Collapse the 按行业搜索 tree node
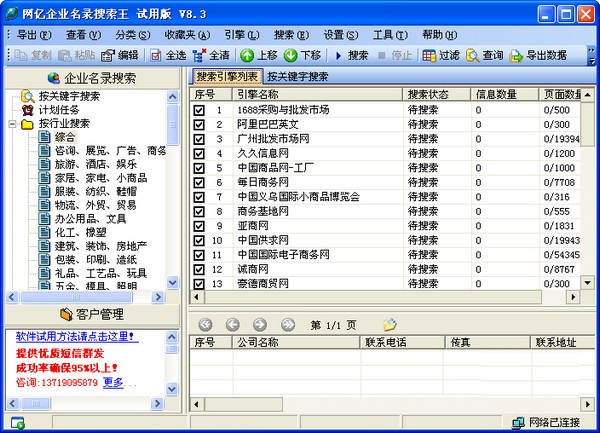Screen dimensions: 600x433 tap(13, 124)
